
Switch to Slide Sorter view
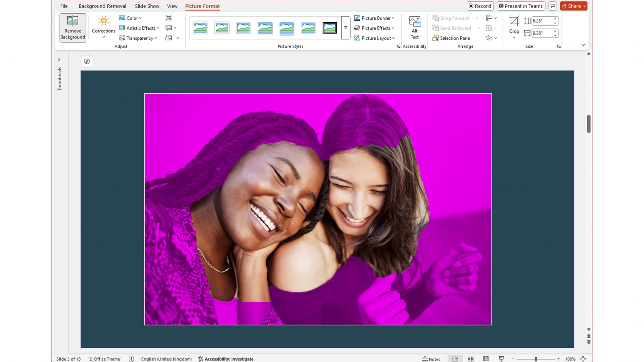pyautogui.click(x=471, y=359)
